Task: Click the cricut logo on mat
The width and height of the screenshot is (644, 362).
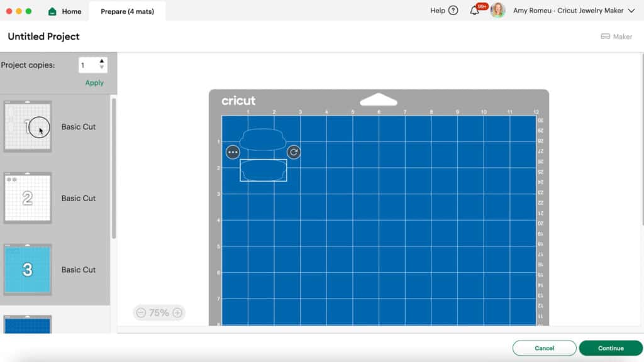Action: 238,101
